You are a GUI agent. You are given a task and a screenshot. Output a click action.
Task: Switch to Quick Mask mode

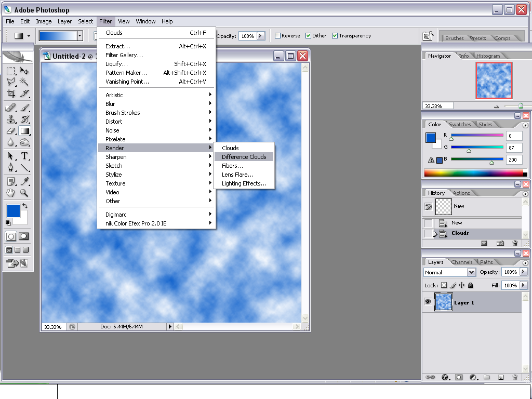(23, 236)
